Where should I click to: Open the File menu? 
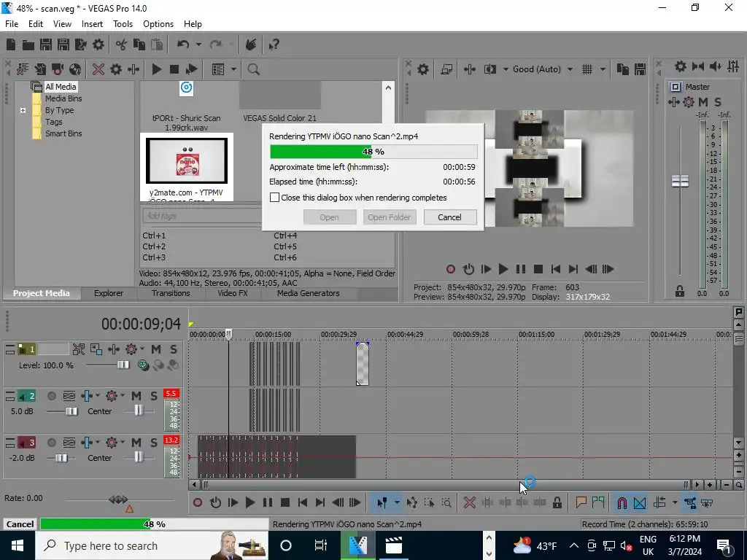pos(12,24)
